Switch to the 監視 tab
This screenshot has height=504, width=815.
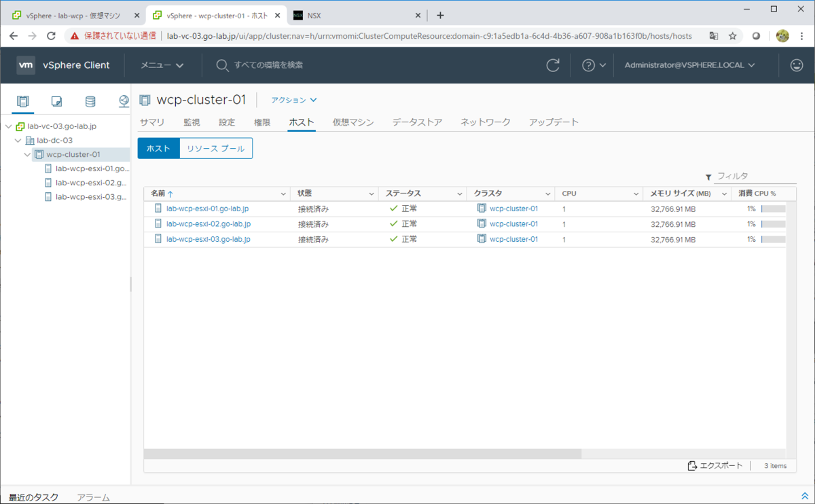192,122
